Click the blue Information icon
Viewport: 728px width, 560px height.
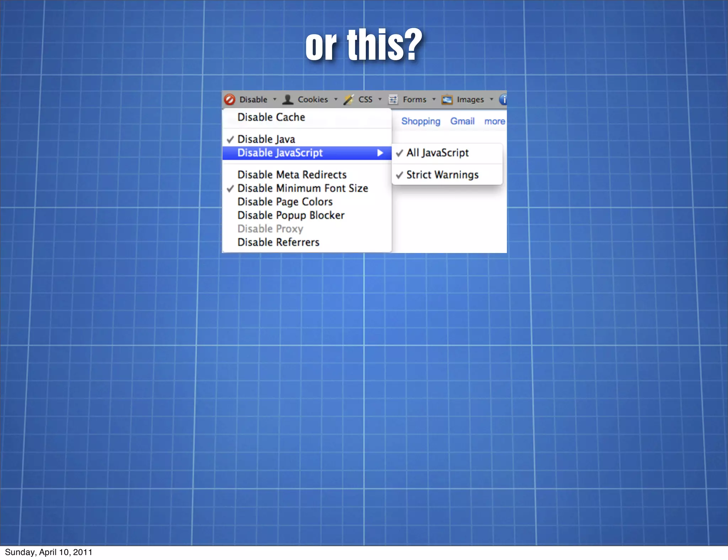(x=503, y=99)
